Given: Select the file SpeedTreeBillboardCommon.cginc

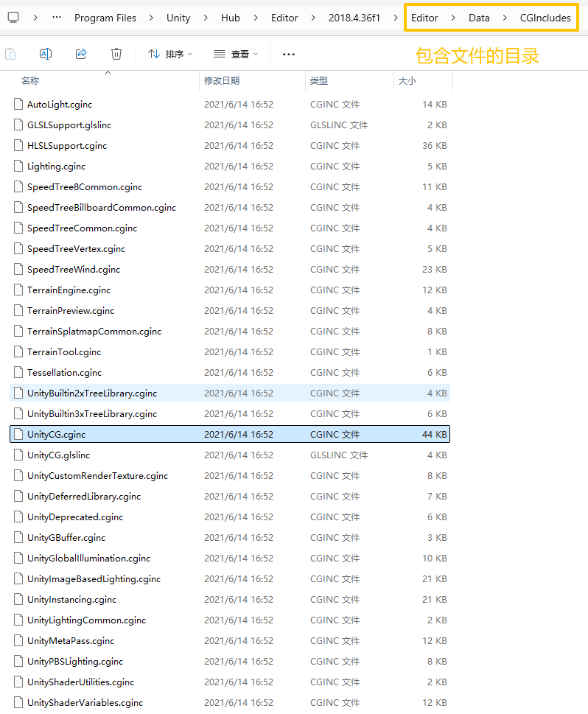Looking at the screenshot, I should click(230, 208).
